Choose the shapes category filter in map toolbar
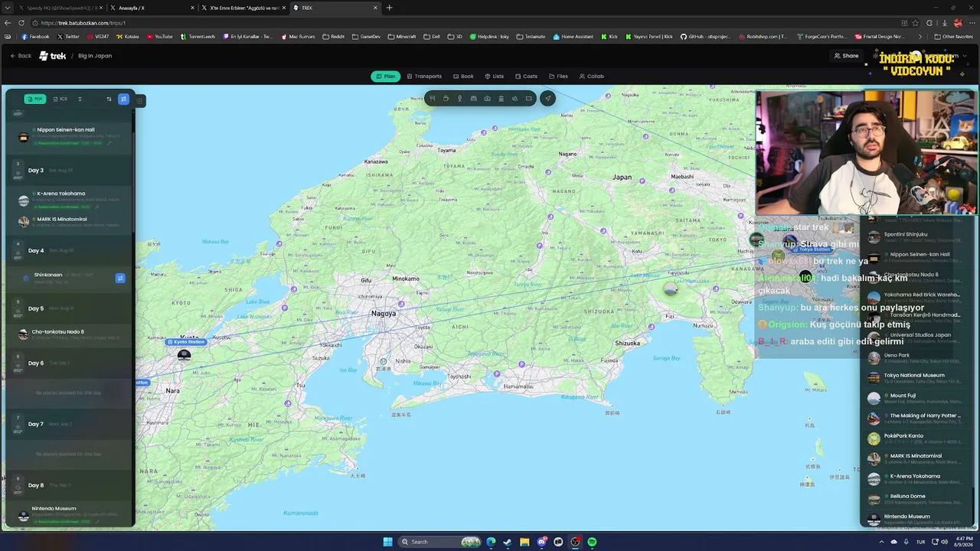Viewport: 980px width, 551px height. (514, 99)
